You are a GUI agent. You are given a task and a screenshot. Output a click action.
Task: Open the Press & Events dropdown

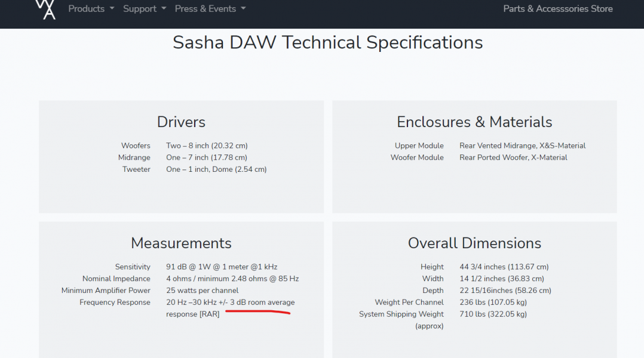pos(210,8)
